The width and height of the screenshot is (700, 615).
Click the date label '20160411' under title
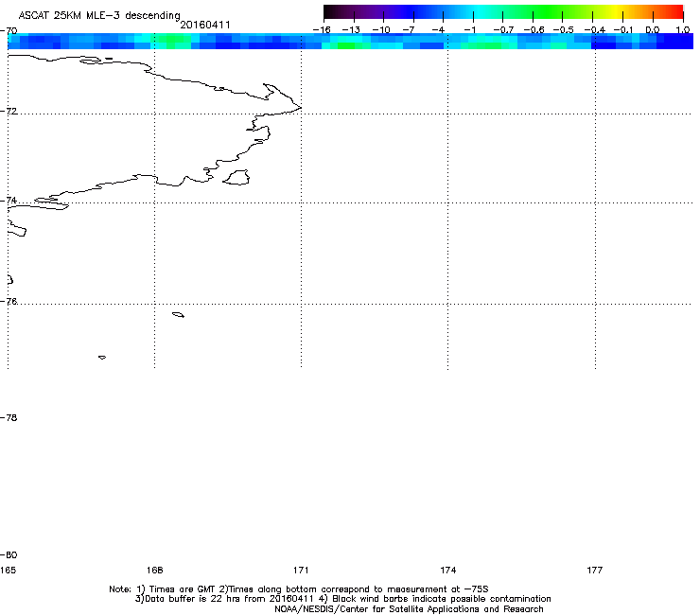(x=205, y=25)
